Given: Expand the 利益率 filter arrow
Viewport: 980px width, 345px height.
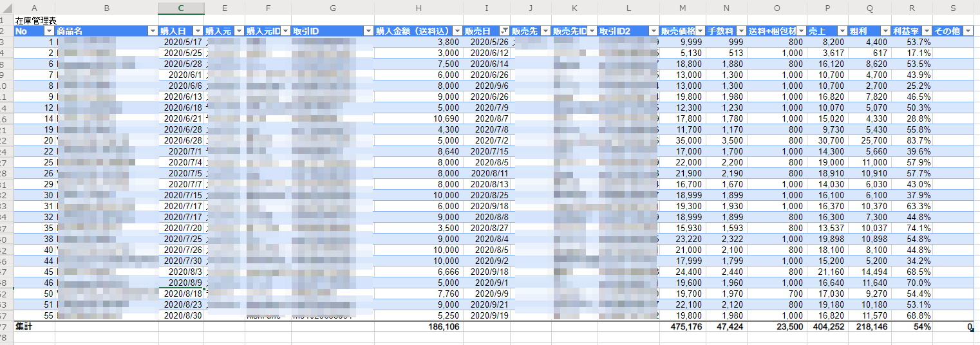Looking at the screenshot, I should tap(926, 31).
